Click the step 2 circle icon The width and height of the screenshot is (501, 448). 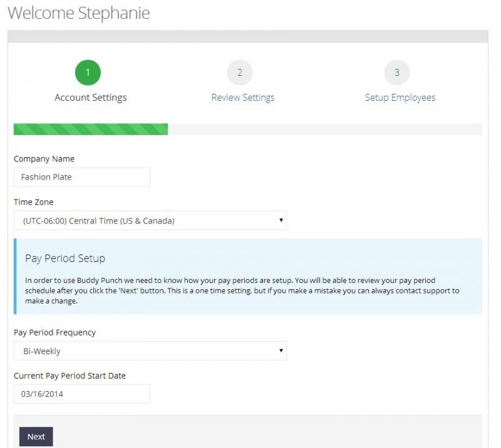point(240,73)
